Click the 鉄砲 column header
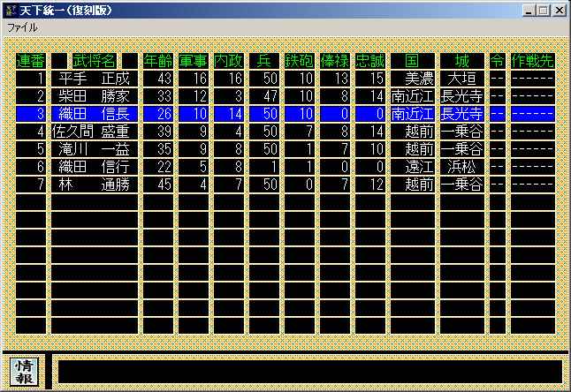 [x=300, y=61]
